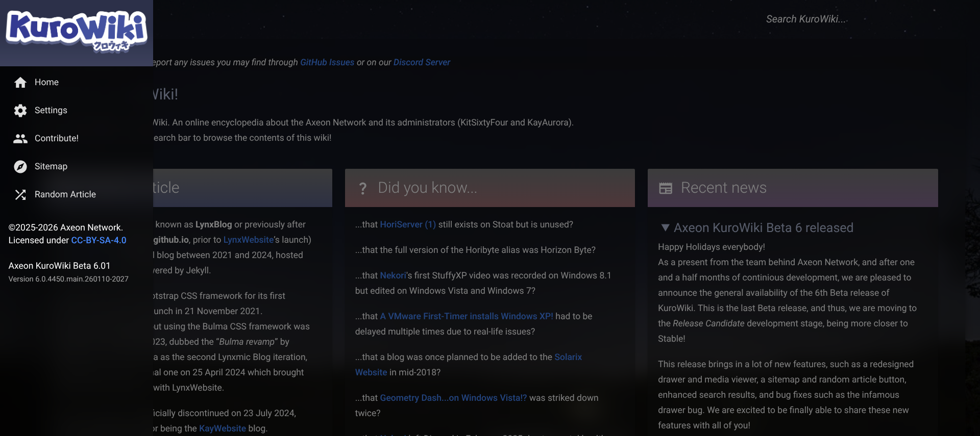Click the Home house icon
The image size is (980, 436).
(x=20, y=82)
